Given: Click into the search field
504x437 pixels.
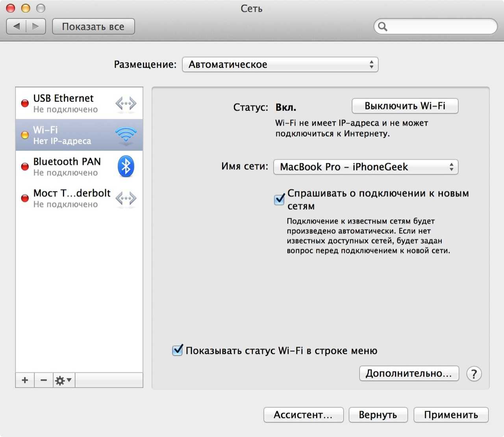Looking at the screenshot, I should (435, 26).
